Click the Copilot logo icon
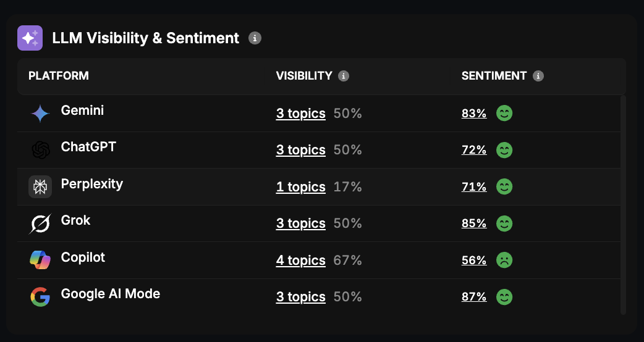Viewport: 644px width, 342px height. click(x=40, y=260)
